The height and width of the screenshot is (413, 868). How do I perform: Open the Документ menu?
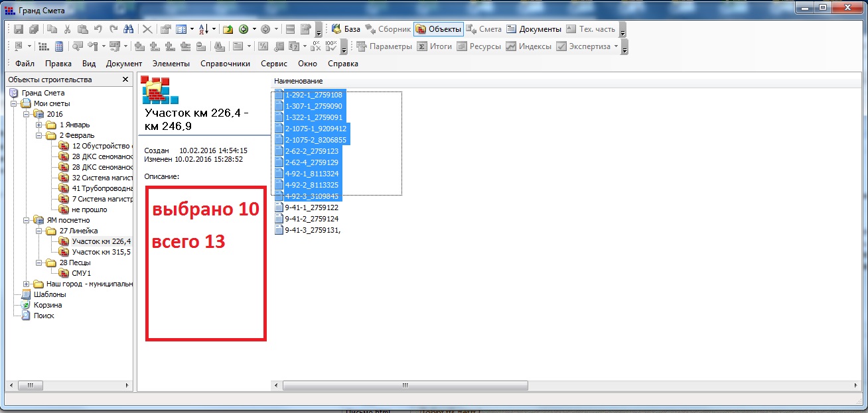tap(124, 64)
